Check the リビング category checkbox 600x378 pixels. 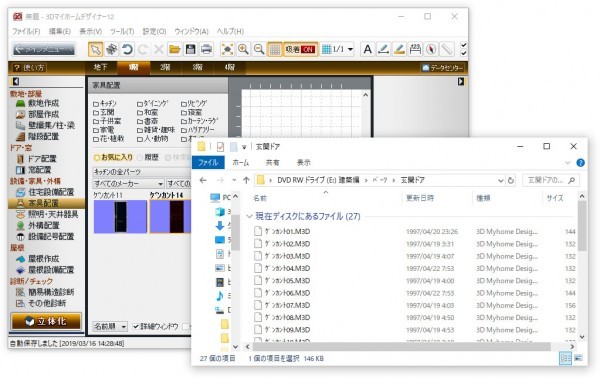(184, 104)
